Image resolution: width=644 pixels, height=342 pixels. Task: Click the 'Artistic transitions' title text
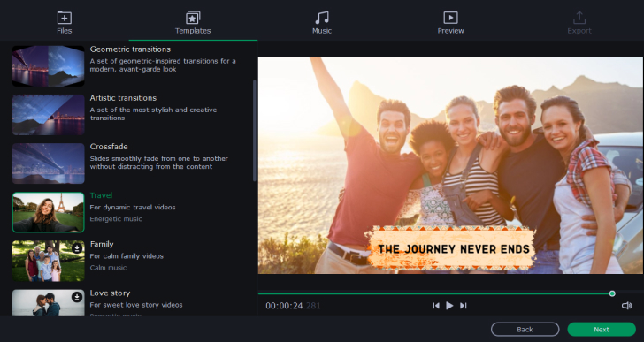click(123, 98)
